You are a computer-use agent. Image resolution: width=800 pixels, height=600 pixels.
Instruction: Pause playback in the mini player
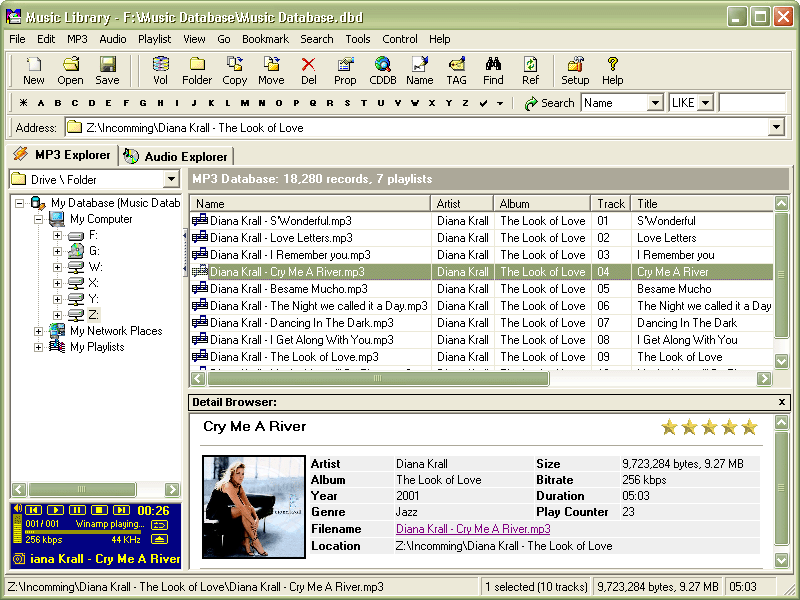tap(77, 510)
